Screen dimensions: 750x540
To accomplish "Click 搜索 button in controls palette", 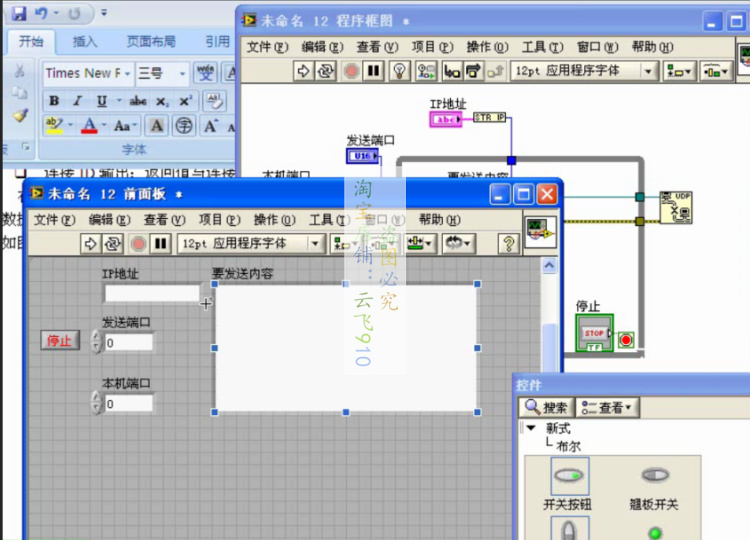I will pos(546,408).
